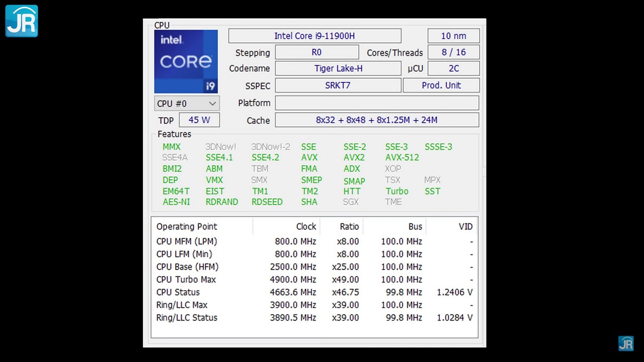The image size is (644, 362).
Task: Click the SRKT7 SSPEC field
Action: [x=338, y=85]
